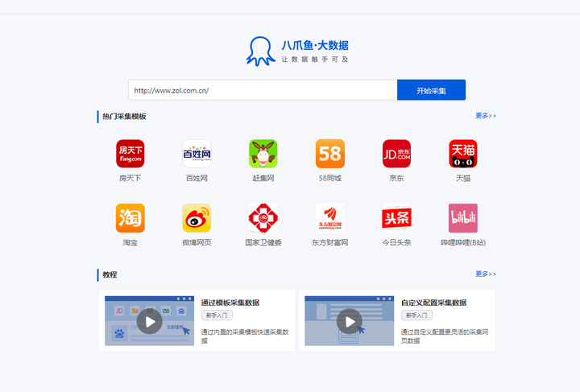Open 更多 link for 热门采集模板
Screen dimensions: 580x392
[x=486, y=116]
